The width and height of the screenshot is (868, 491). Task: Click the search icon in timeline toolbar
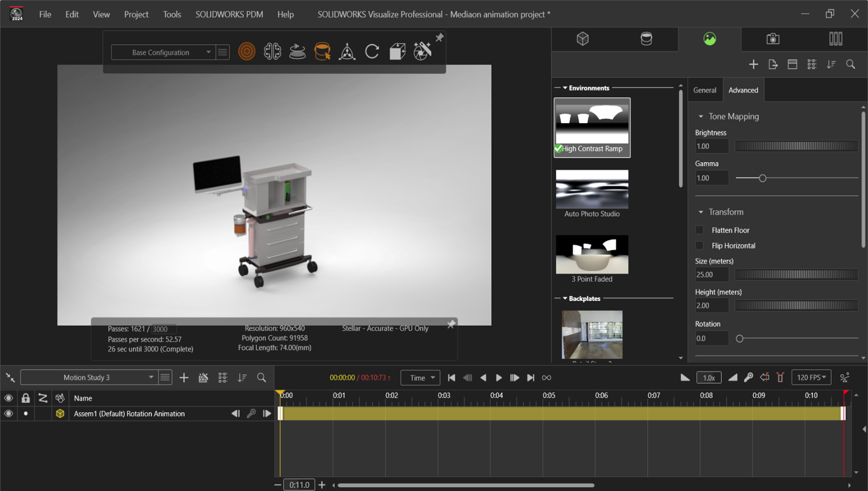tap(261, 377)
